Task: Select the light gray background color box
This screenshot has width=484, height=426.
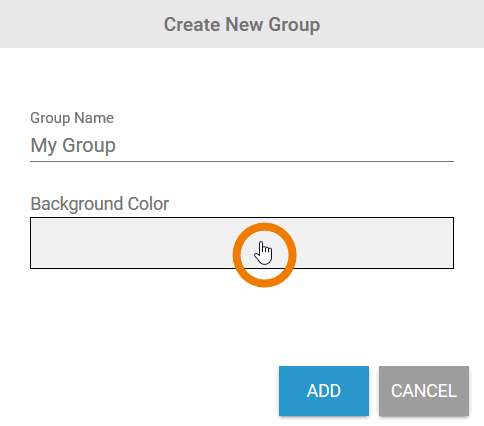Action: click(x=242, y=243)
